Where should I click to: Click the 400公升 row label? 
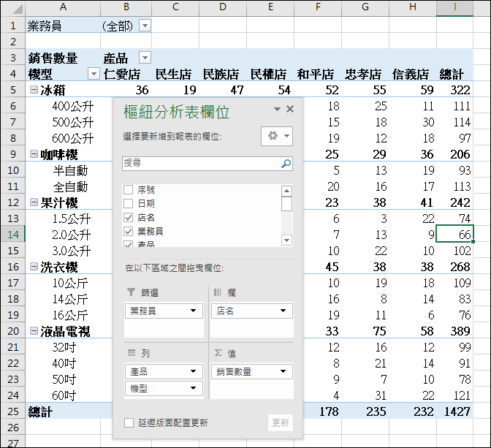point(72,106)
